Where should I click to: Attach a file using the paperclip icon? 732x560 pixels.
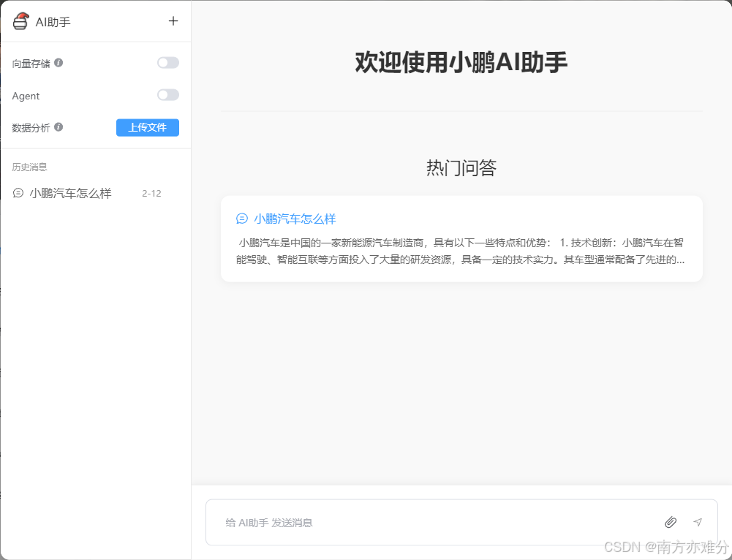[671, 522]
